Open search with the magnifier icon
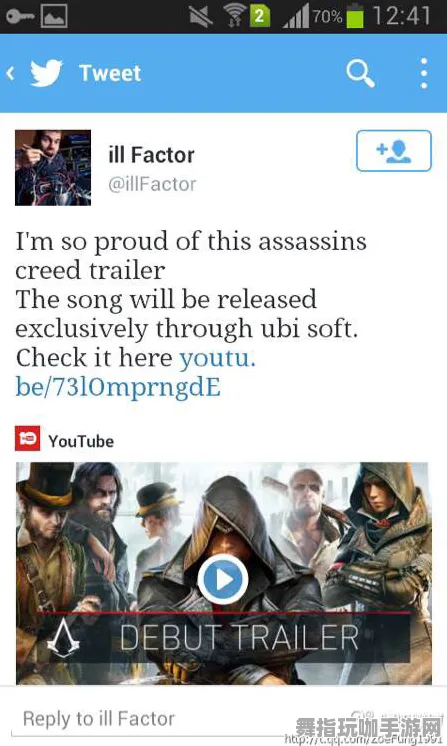The height and width of the screenshot is (746, 447). click(360, 73)
